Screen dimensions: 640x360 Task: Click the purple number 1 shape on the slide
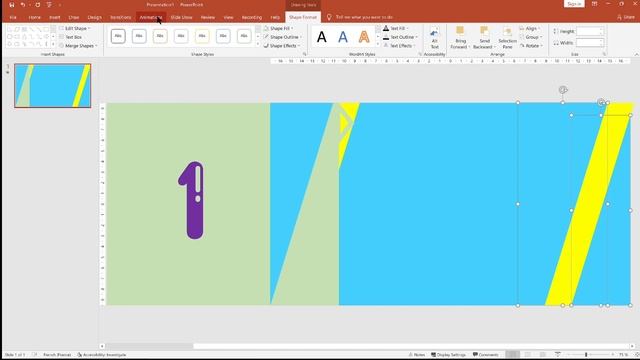[x=192, y=200]
